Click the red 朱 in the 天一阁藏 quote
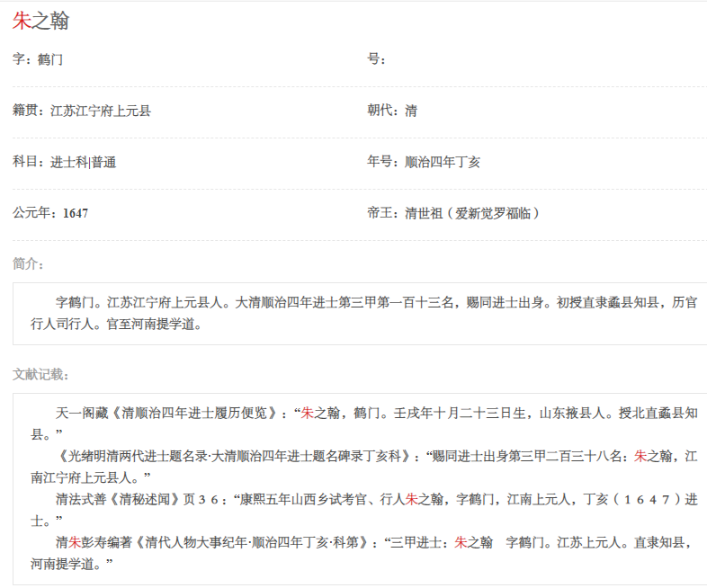The height and width of the screenshot is (588, 707). point(307,414)
